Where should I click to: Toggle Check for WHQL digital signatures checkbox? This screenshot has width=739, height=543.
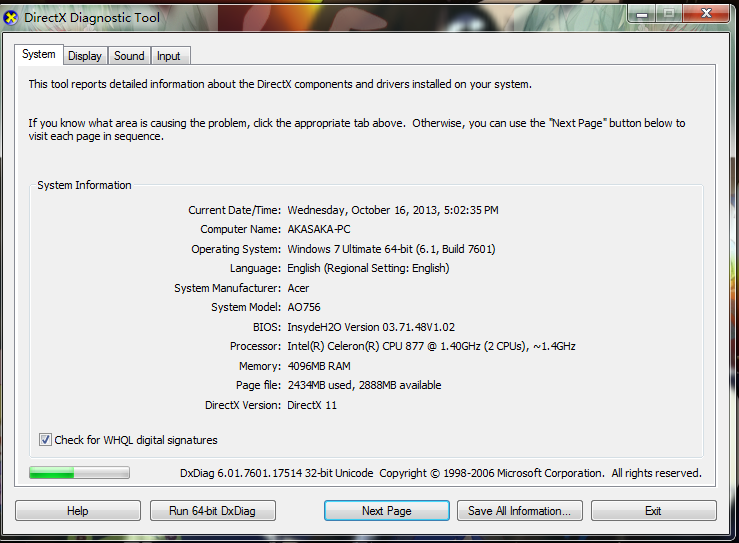pos(45,440)
